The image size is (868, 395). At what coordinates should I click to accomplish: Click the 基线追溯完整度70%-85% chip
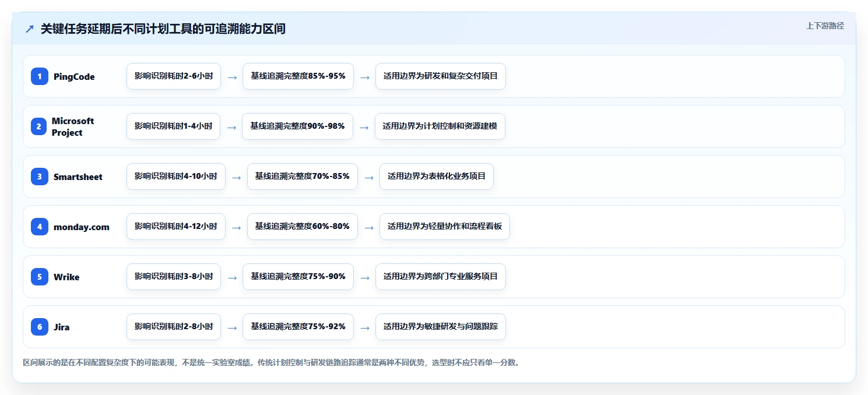(x=303, y=177)
